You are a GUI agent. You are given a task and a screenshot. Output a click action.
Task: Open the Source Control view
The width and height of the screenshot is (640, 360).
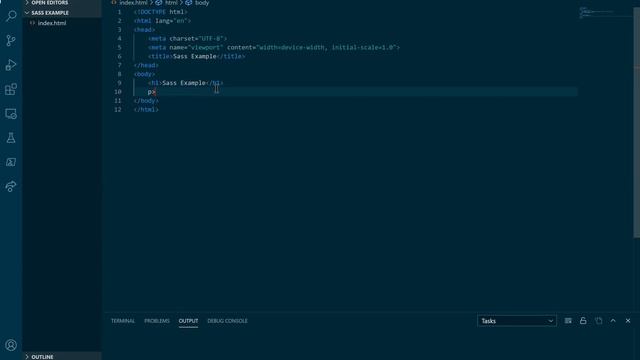click(x=11, y=40)
